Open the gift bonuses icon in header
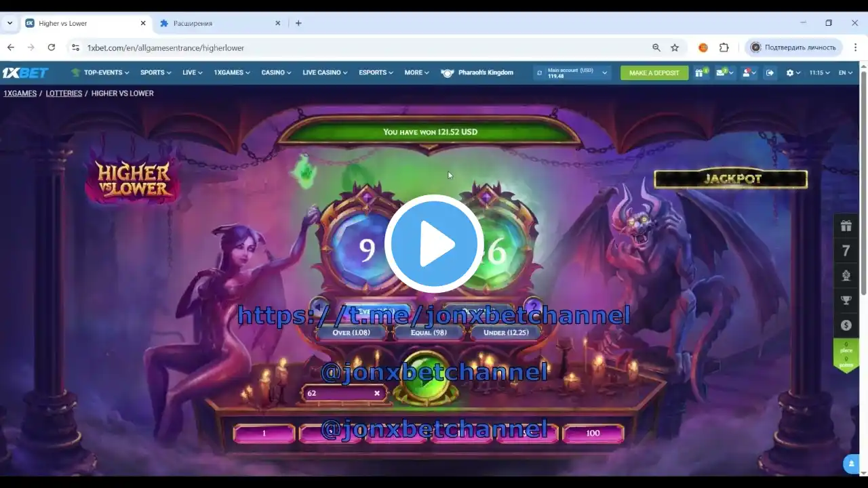This screenshot has height=488, width=868. (700, 73)
